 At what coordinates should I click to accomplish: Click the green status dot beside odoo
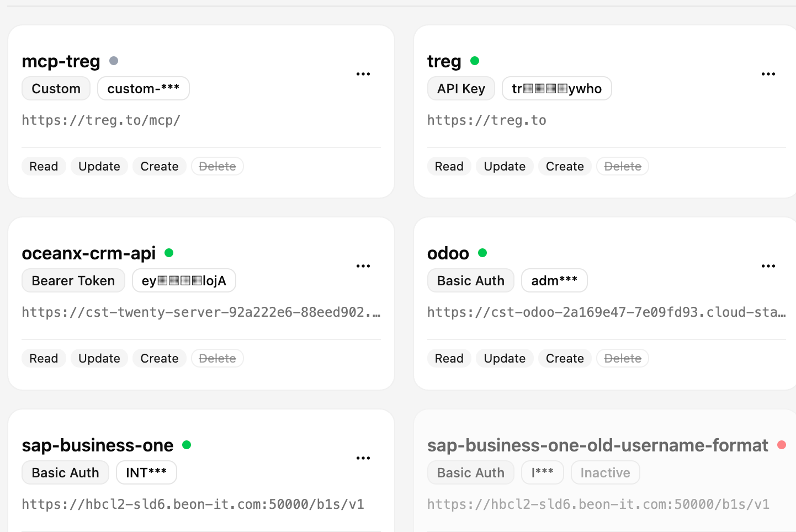pos(482,253)
